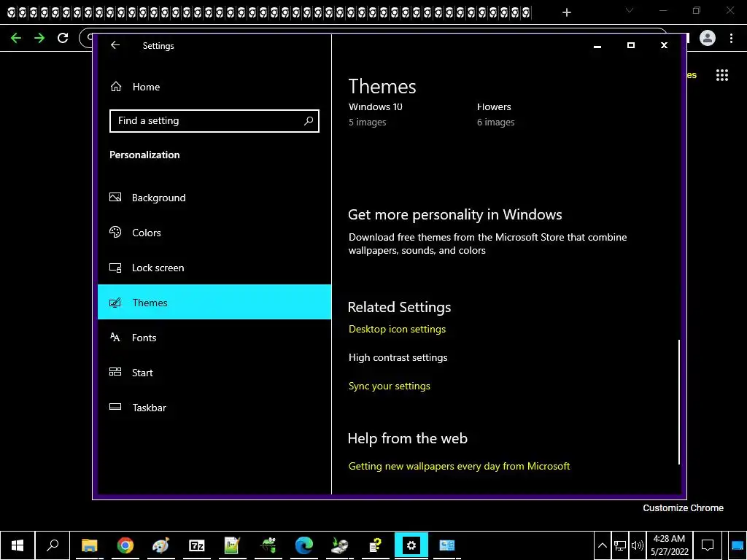Open Action Center notifications
The width and height of the screenshot is (747, 560).
click(708, 545)
